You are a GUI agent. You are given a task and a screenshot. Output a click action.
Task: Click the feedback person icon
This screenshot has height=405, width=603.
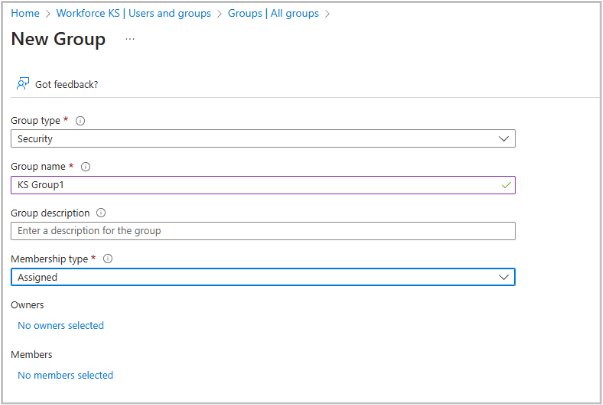pyautogui.click(x=22, y=84)
